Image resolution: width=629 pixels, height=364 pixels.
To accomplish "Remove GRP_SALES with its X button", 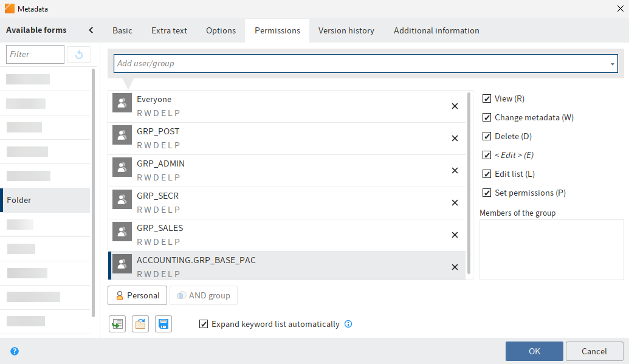I will click(455, 235).
